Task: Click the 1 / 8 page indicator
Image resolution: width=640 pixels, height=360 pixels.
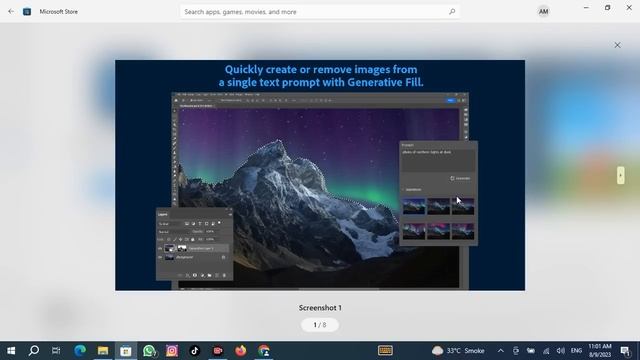Action: pyautogui.click(x=320, y=325)
